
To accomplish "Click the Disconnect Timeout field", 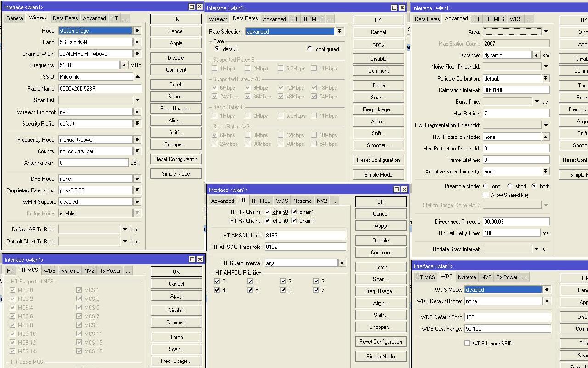I will (x=516, y=221).
